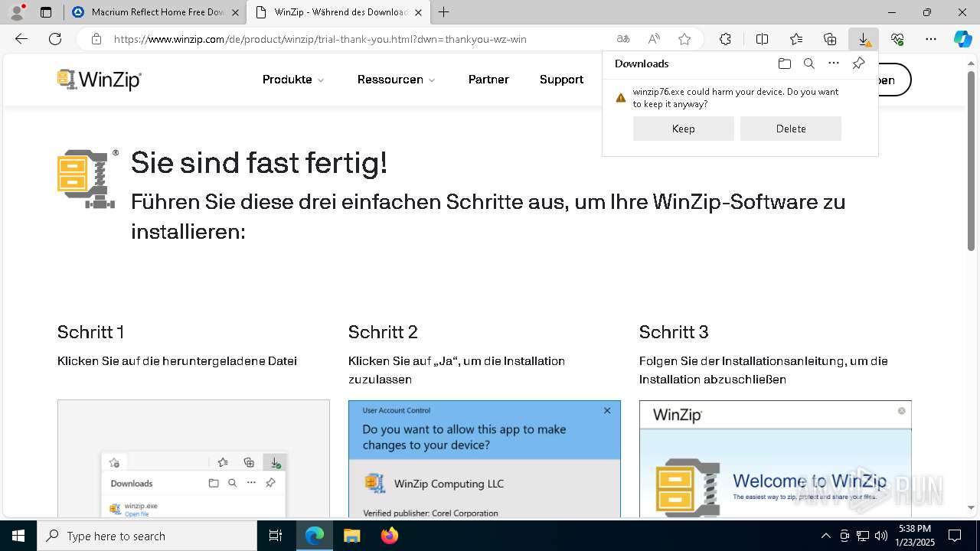Start Read aloud from address bar
Image resolution: width=980 pixels, height=551 pixels.
654,39
